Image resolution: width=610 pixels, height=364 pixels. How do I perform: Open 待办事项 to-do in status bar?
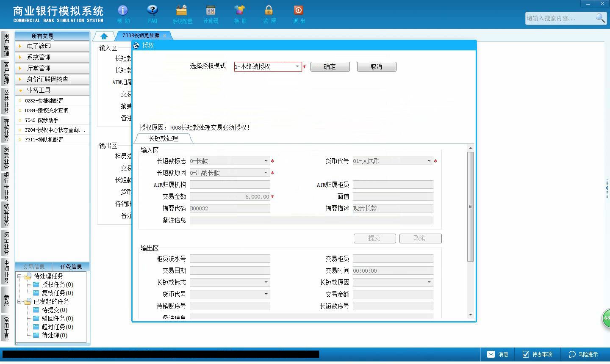tap(537, 354)
